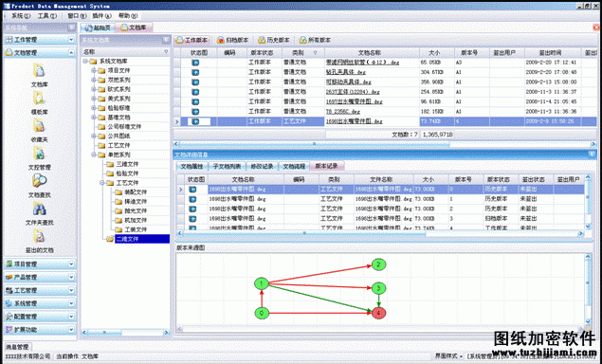
Task: Click the 系统文档库 root folder icon
Action: [93, 61]
